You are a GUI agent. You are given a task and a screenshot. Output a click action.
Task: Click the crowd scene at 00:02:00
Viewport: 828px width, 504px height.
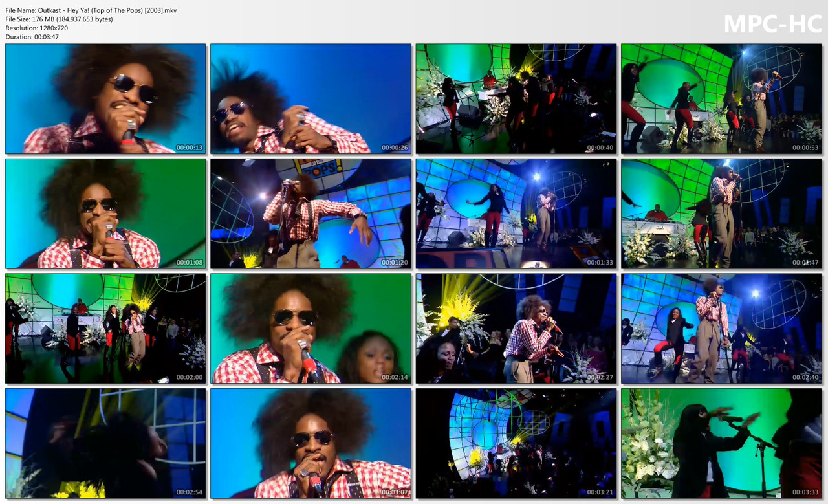point(105,329)
